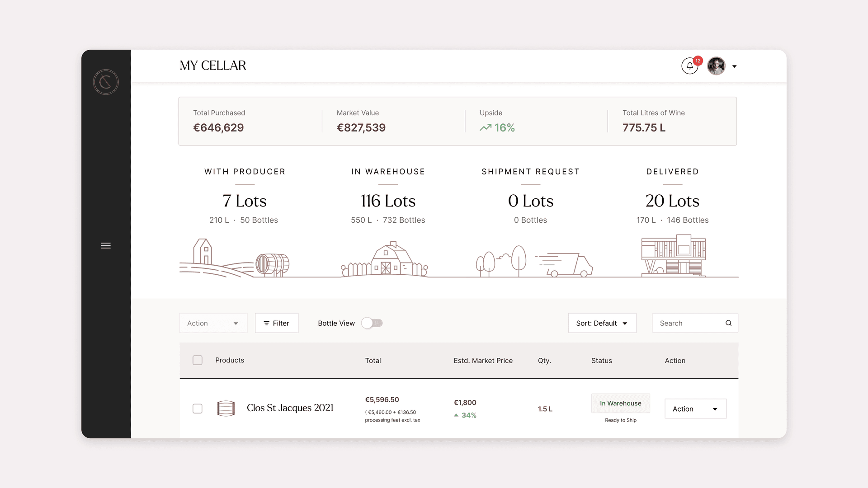Click the Status column header
Screen dimensions: 868x488
click(602, 361)
